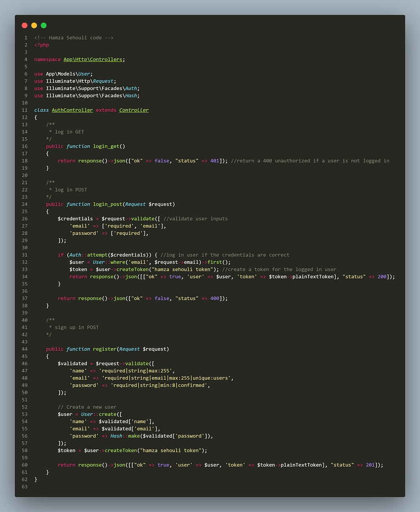Image resolution: width=420 pixels, height=512 pixels.
Task: Open the App\Http\Controllers namespace link
Action: point(92,59)
